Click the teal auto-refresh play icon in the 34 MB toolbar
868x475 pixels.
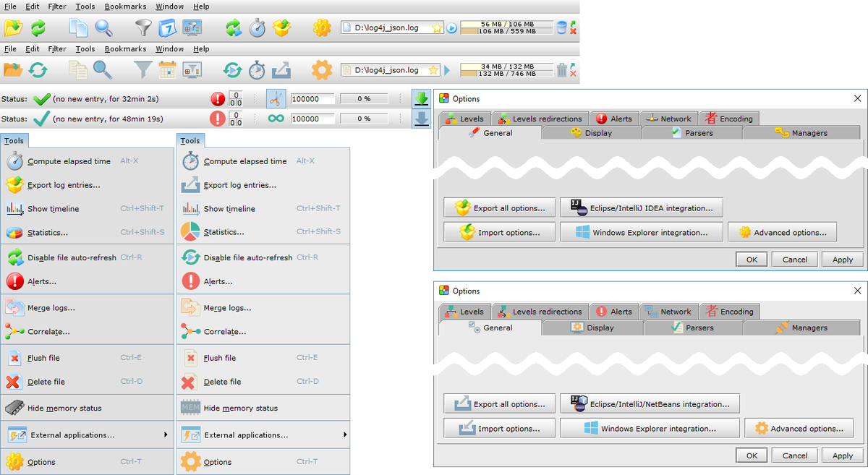point(232,70)
